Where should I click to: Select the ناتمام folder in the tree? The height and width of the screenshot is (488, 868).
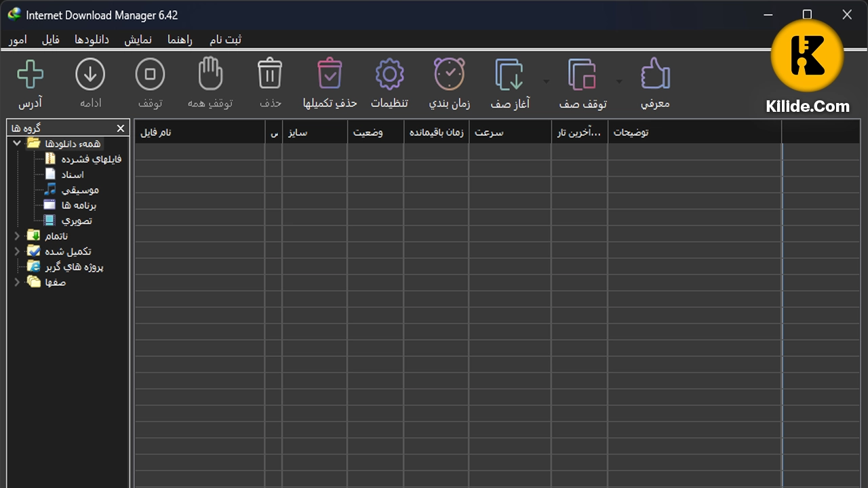(x=56, y=236)
